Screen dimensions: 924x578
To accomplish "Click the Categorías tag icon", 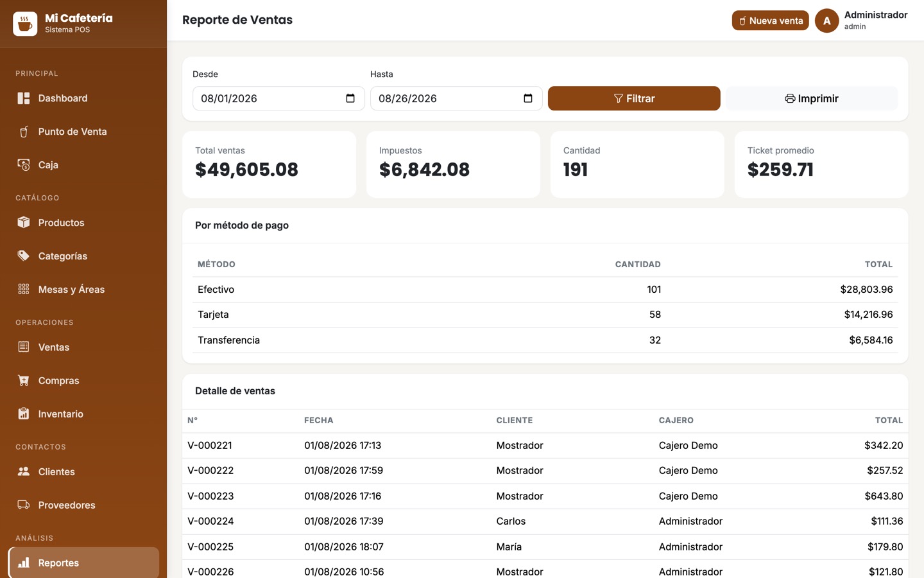I will tap(24, 256).
